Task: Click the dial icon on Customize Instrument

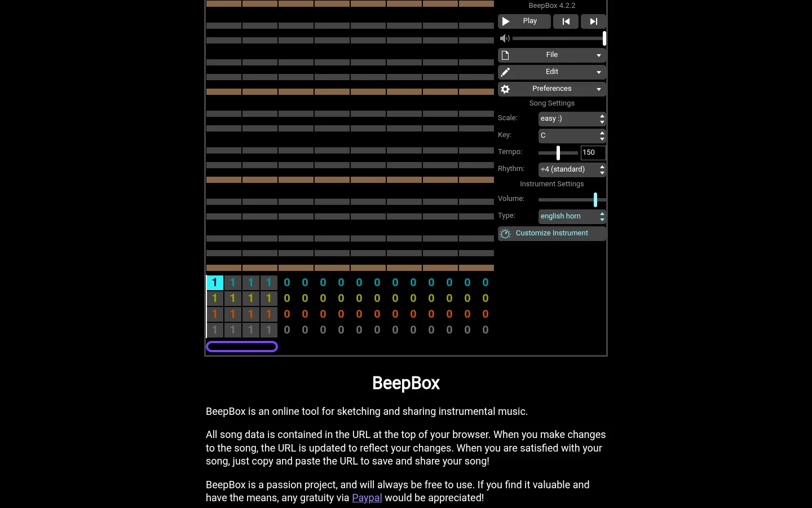Action: pos(505,234)
